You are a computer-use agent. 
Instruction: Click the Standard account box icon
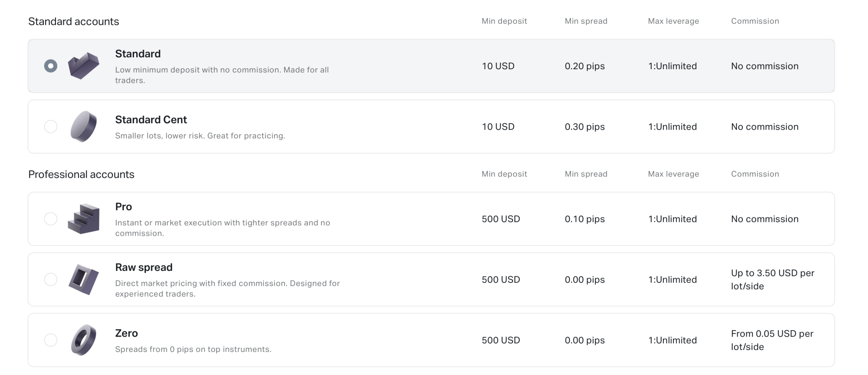pyautogui.click(x=83, y=67)
